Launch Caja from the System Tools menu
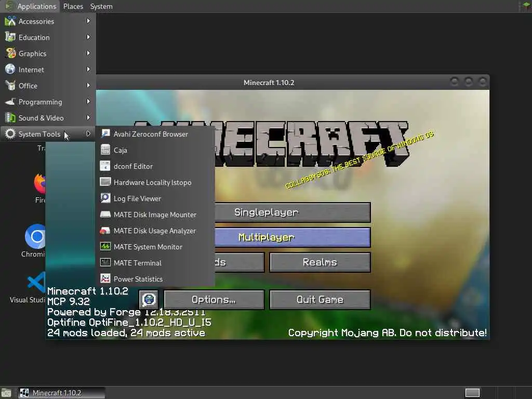This screenshot has width=532, height=399. 155,150
